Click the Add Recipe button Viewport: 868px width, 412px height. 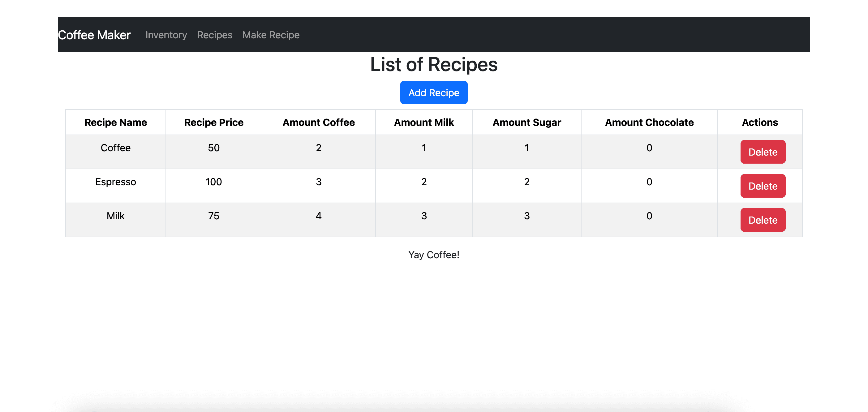pyautogui.click(x=434, y=92)
